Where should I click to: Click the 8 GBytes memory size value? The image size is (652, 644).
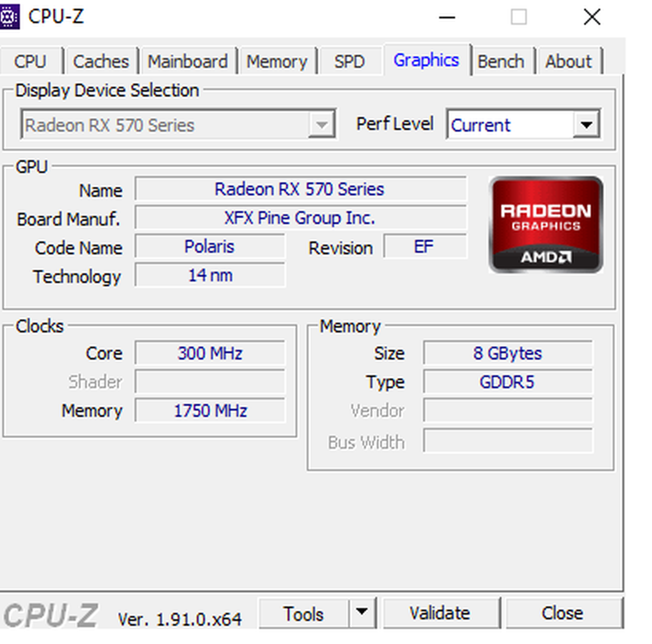point(508,354)
